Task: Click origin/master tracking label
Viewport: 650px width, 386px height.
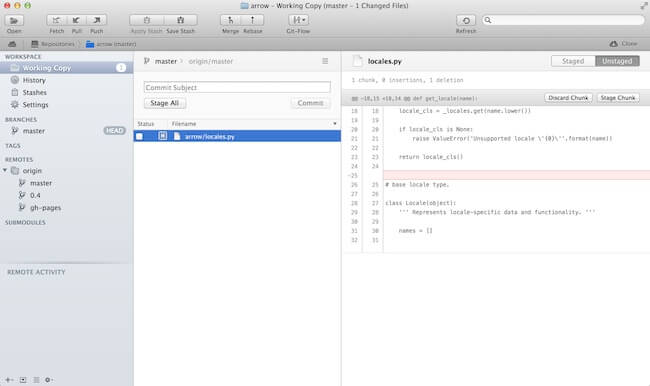Action: click(211, 61)
